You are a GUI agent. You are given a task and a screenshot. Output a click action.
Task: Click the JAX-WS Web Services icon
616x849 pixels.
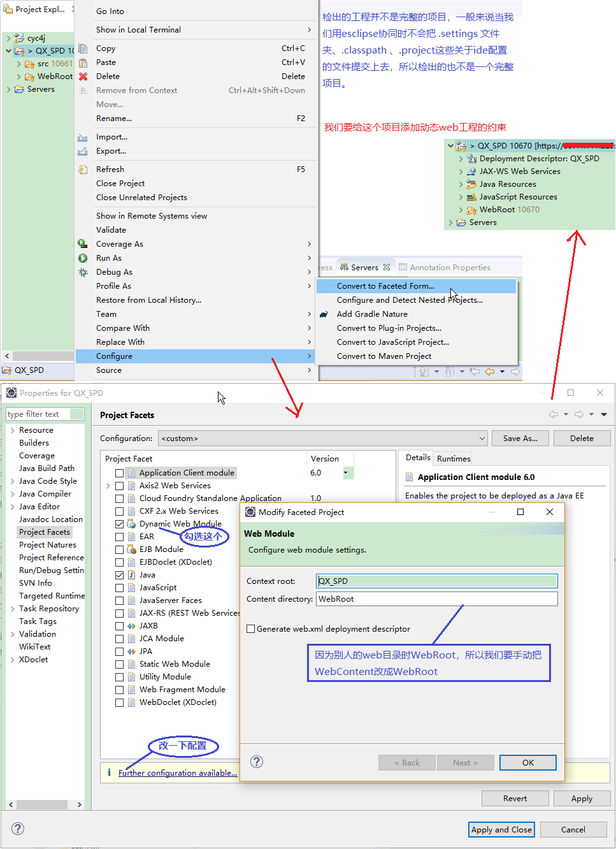pos(472,171)
